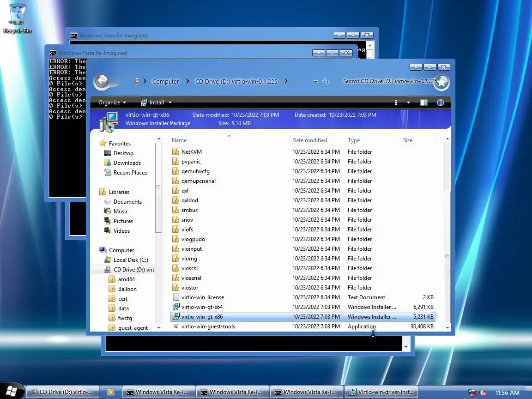Select the pvpanic folder

[x=302, y=162]
